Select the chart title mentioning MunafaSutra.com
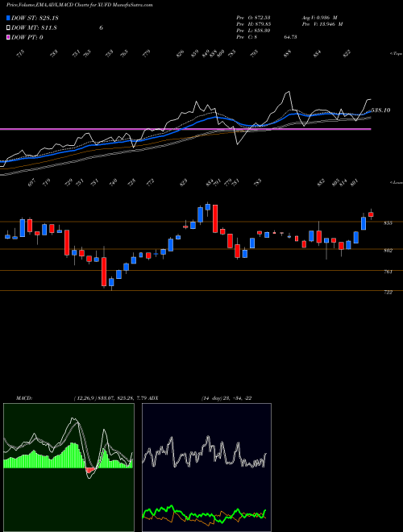 [x=80, y=5]
